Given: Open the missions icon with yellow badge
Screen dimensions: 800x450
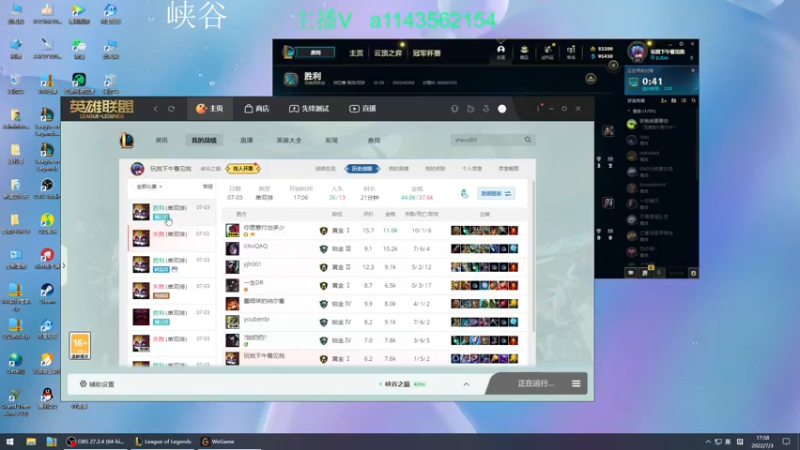Looking at the screenshot, I should [645, 272].
